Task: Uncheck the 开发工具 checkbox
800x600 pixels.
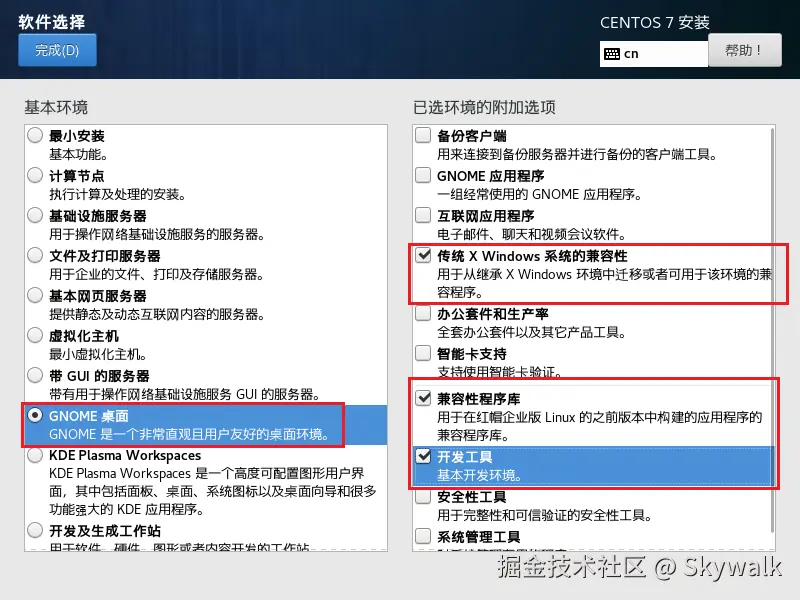Action: [x=423, y=456]
